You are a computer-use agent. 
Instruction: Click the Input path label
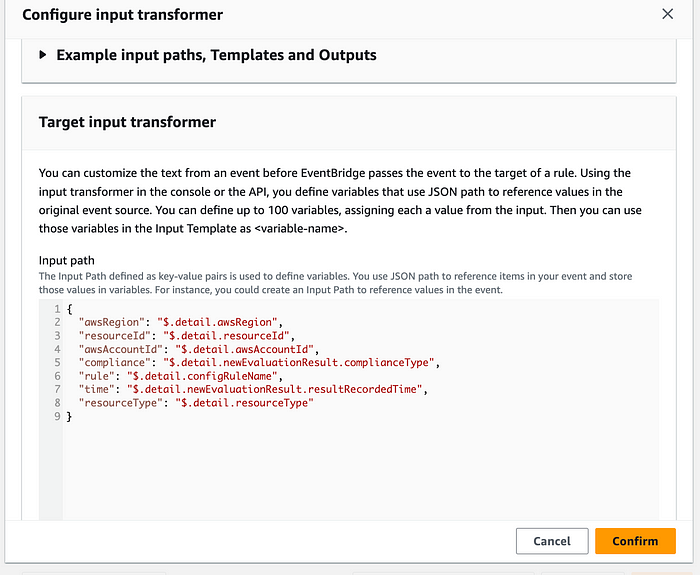tap(67, 260)
